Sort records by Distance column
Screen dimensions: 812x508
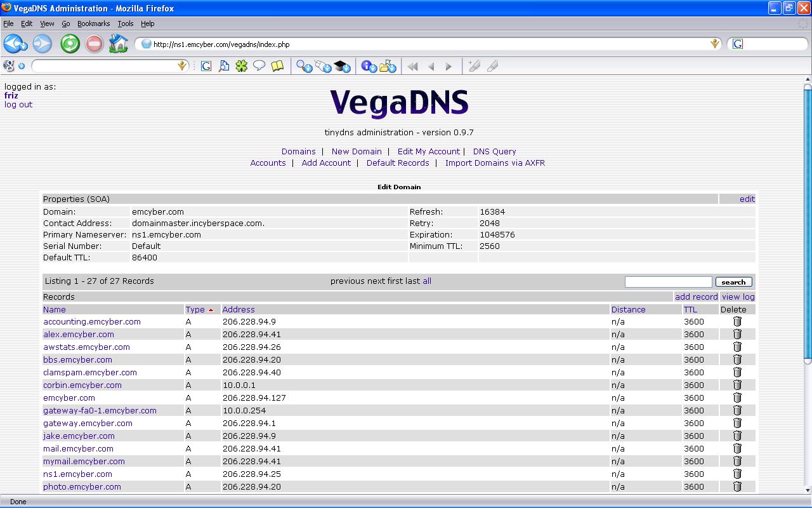click(629, 309)
